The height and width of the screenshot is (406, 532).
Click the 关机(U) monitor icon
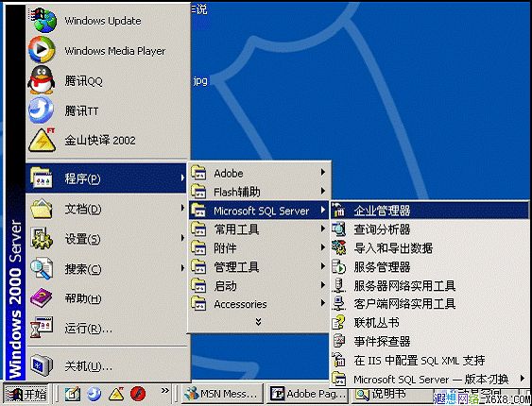[x=42, y=365]
